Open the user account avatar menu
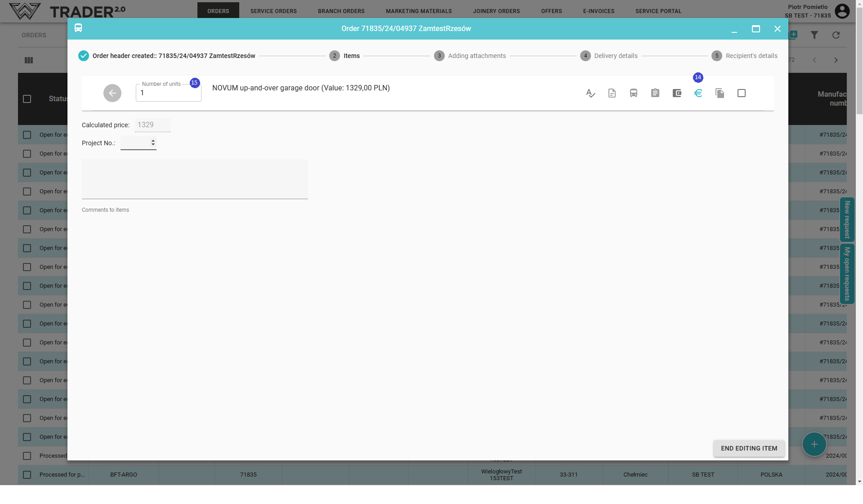The width and height of the screenshot is (863, 504). 842,11
